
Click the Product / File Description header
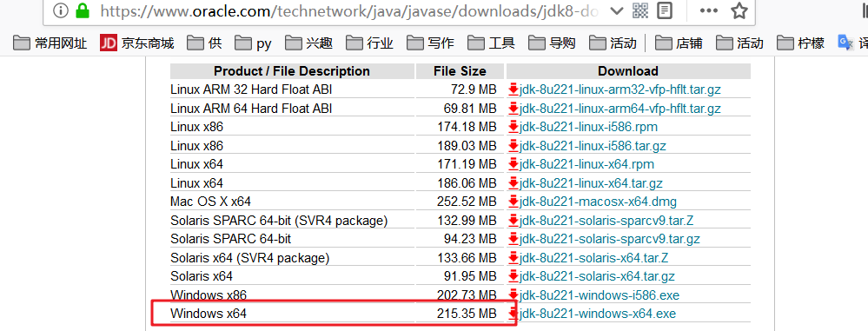tap(292, 71)
